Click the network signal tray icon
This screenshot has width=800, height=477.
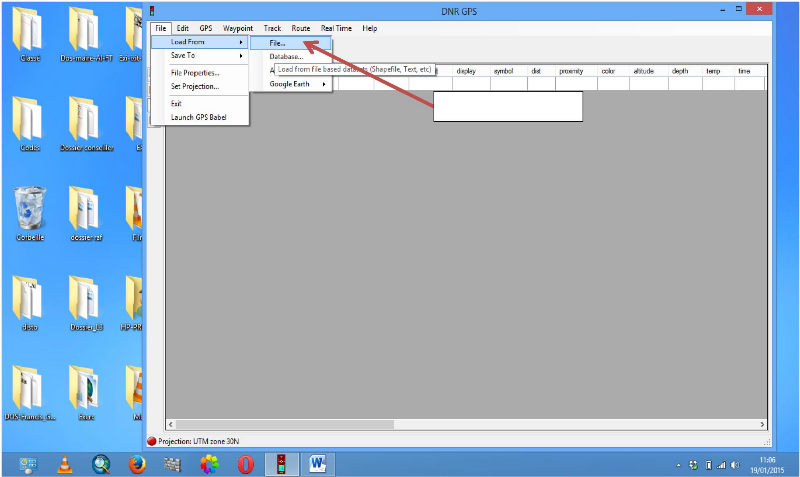pos(721,465)
